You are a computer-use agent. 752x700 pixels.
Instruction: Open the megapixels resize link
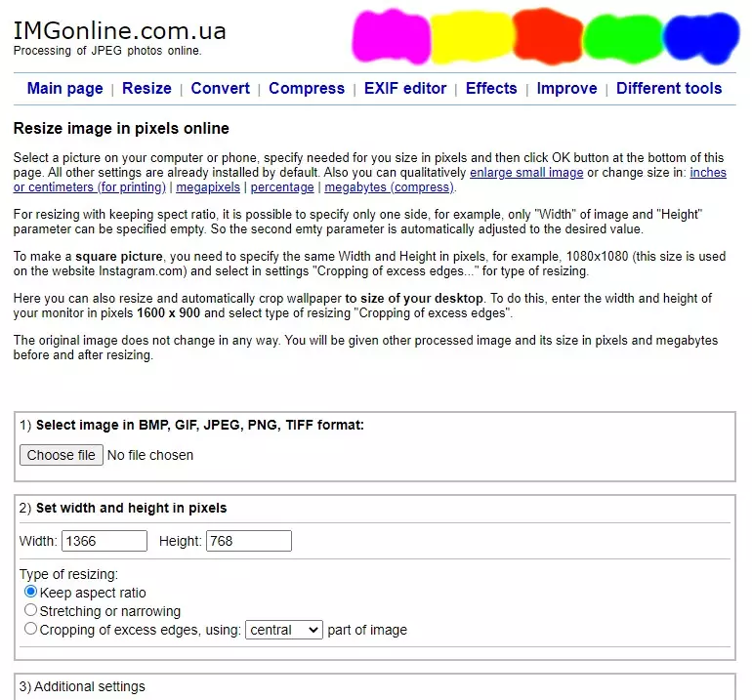[210, 186]
